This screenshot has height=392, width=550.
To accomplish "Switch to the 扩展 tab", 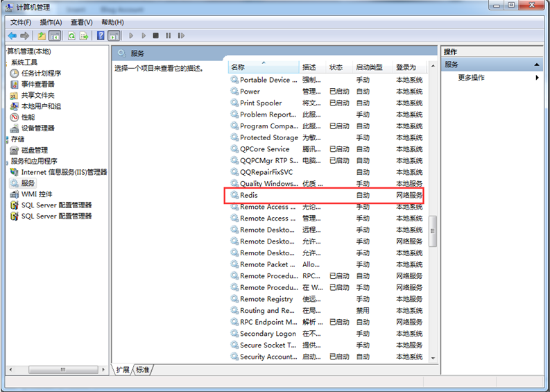I will 123,370.
